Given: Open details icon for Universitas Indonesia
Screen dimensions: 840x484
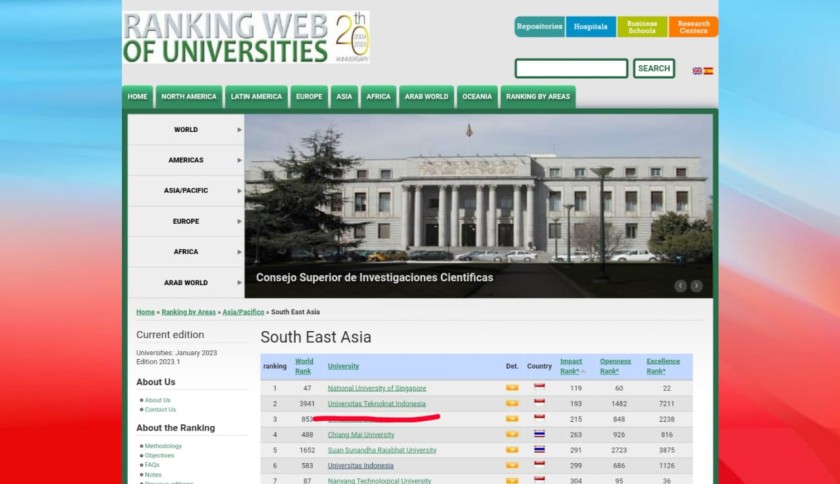Looking at the screenshot, I should coord(512,465).
